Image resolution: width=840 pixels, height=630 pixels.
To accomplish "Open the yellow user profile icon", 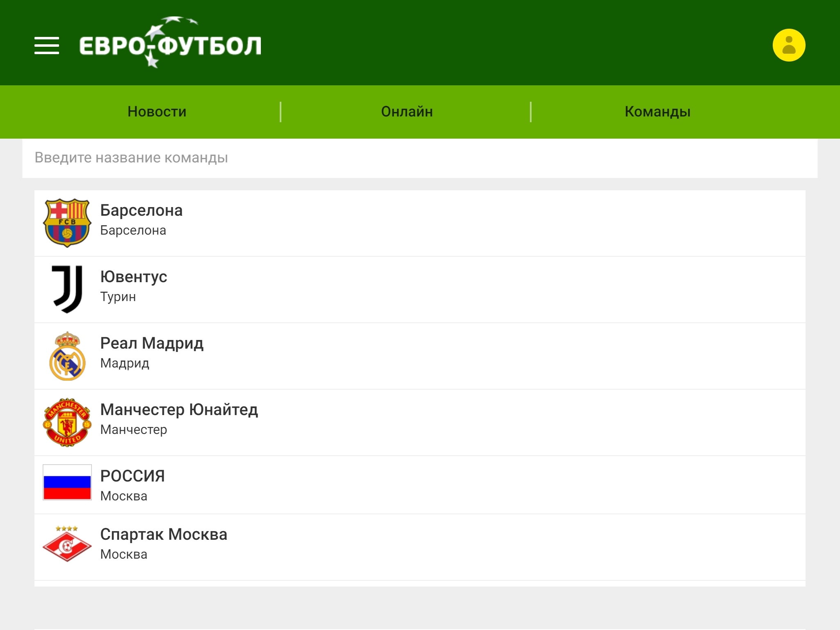I will click(789, 45).
